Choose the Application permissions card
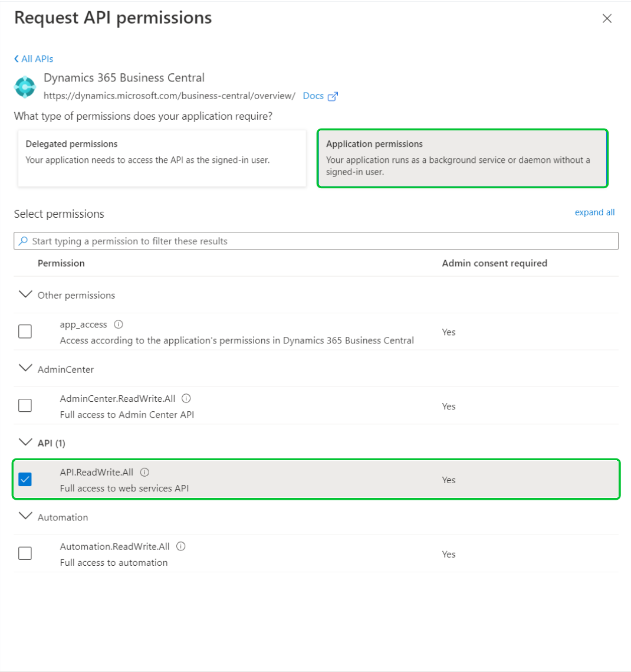This screenshot has width=631, height=672. point(462,158)
